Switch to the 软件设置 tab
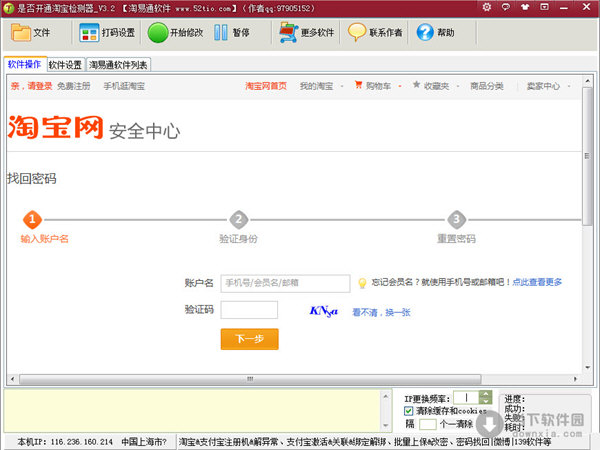Screen dimensions: 600x450 (x=65, y=65)
